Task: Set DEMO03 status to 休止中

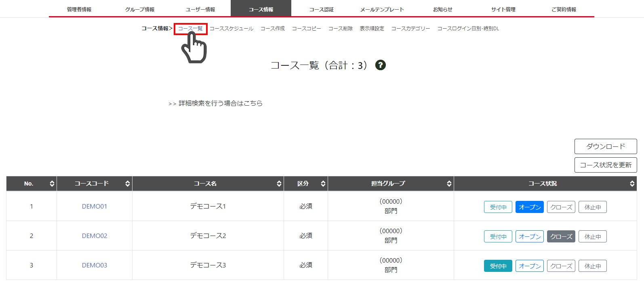Action: click(x=593, y=266)
